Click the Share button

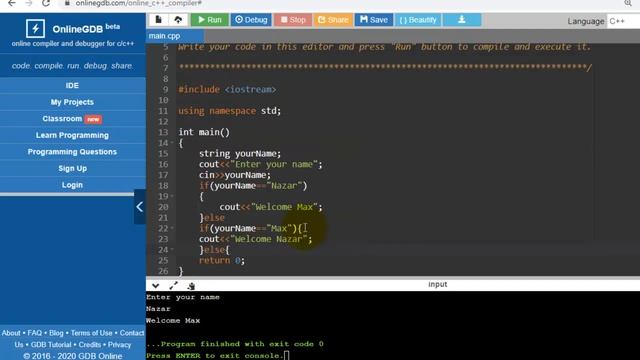coord(333,20)
